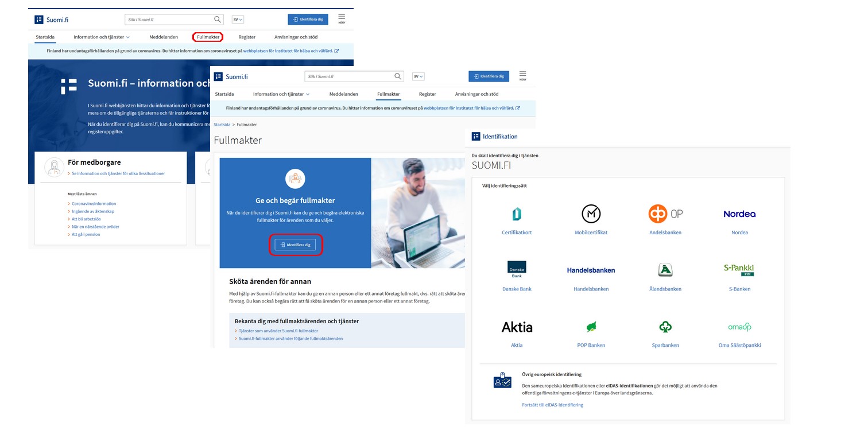Click Identifiera dig in the Fullmakter header
Image resolution: width=868 pixels, height=434 pixels.
489,76
